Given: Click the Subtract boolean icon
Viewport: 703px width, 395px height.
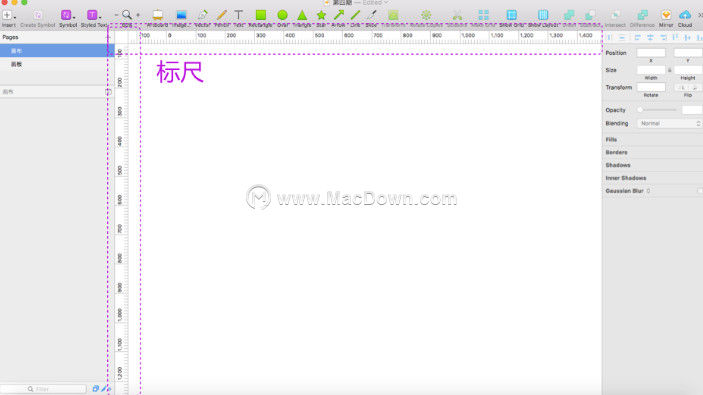Looking at the screenshot, I should pos(590,15).
